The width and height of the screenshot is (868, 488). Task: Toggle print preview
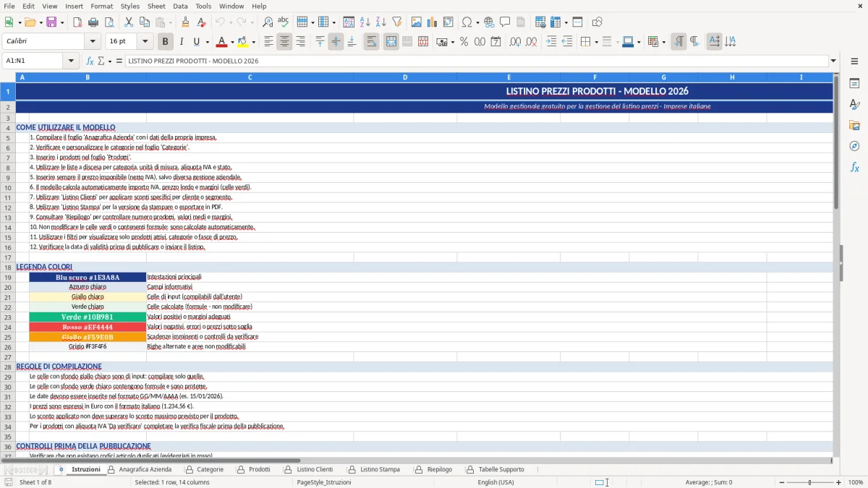tap(109, 22)
